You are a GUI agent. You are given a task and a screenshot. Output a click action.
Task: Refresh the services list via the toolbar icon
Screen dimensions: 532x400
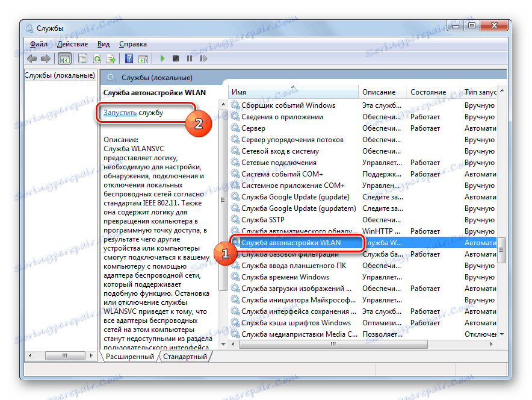tap(97, 59)
